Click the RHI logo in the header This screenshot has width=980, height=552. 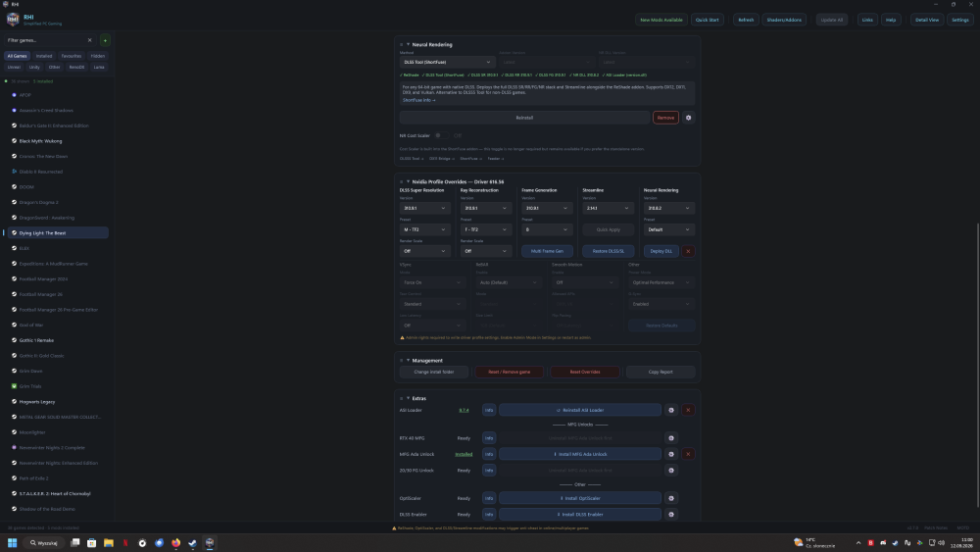pos(13,20)
